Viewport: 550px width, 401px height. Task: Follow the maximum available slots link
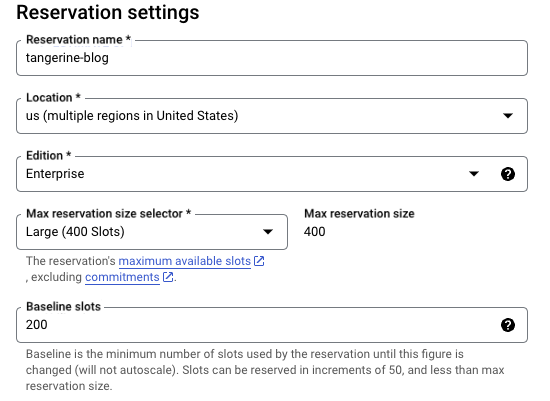(185, 261)
